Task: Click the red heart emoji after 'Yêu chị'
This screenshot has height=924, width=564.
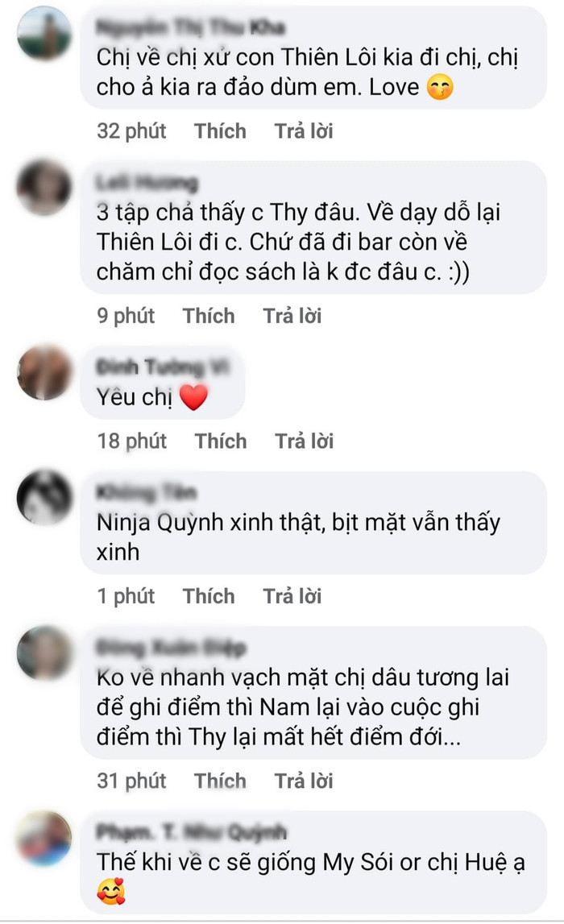Action: click(193, 396)
